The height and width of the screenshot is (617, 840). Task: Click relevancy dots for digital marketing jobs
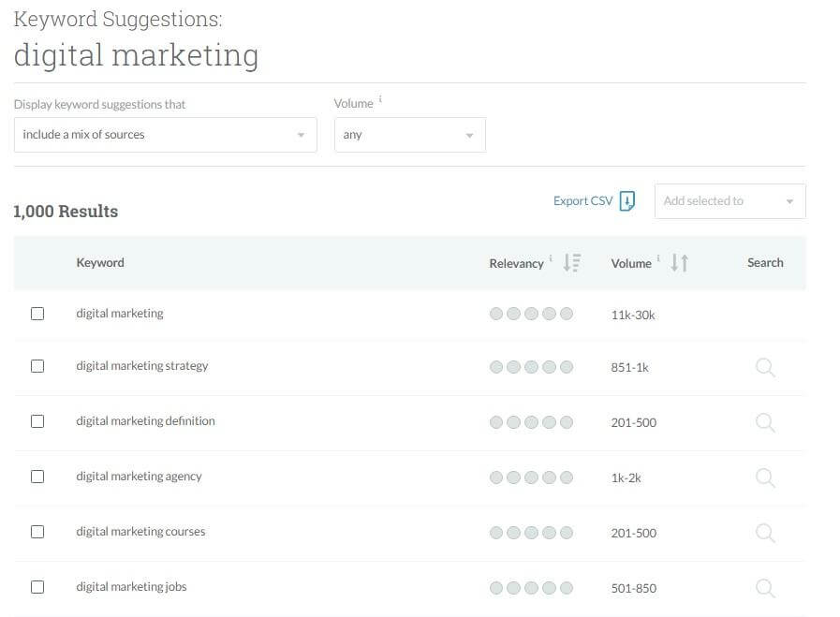click(x=531, y=588)
